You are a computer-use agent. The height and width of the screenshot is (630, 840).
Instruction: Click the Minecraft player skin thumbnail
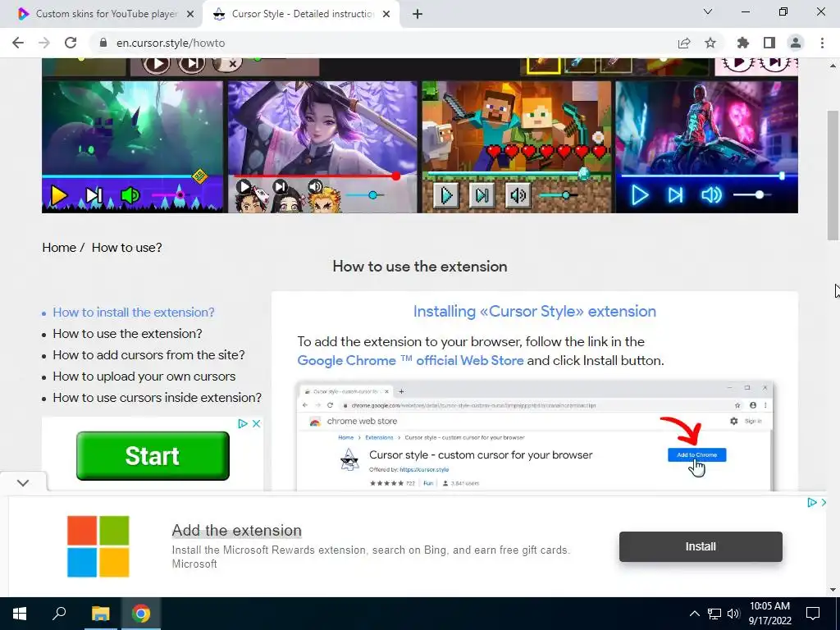(x=517, y=147)
